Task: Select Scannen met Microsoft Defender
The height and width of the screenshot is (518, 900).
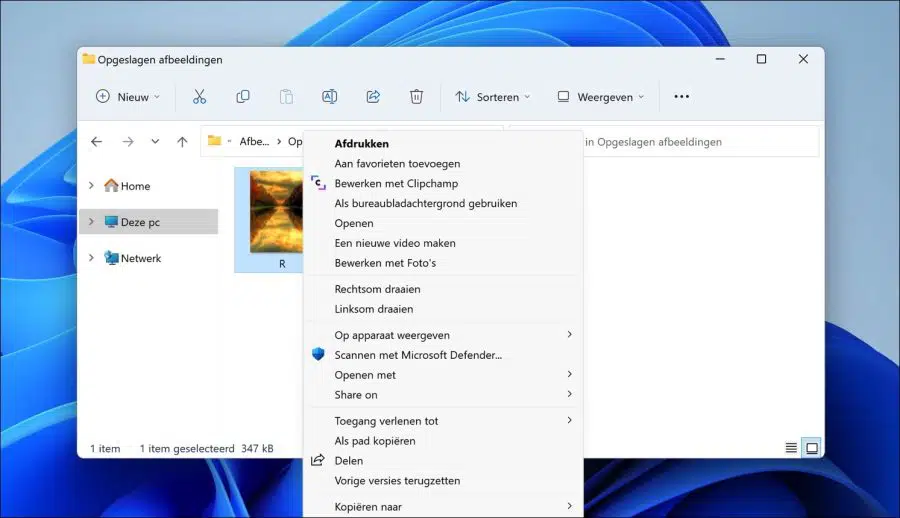Action: point(443,355)
